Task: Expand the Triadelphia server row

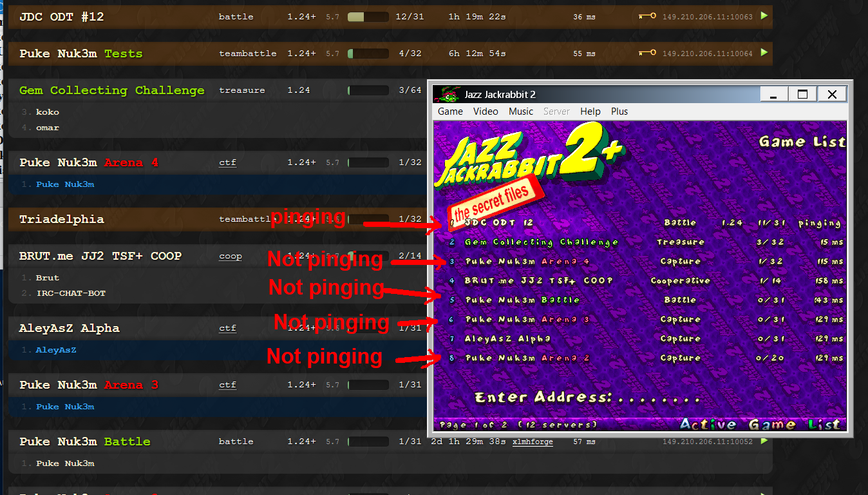Action: (61, 219)
